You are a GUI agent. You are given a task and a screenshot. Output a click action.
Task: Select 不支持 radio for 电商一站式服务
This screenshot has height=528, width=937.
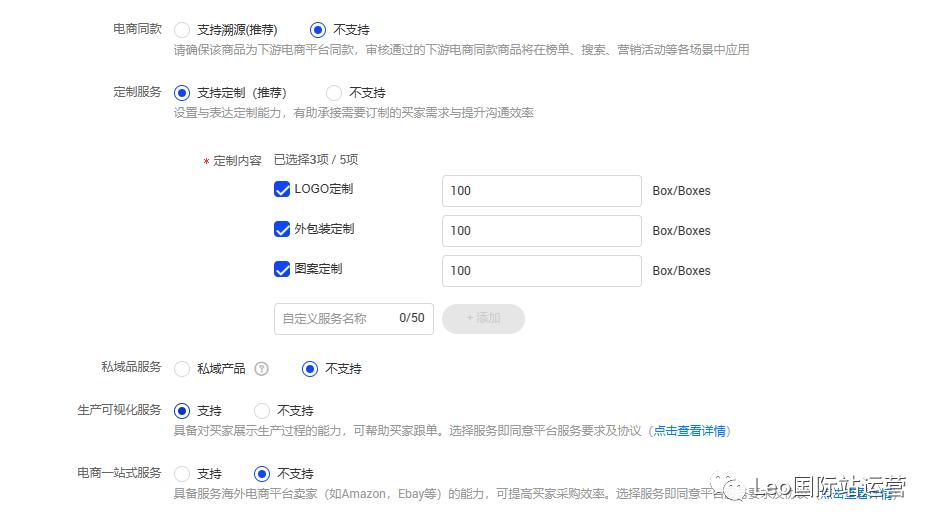[x=262, y=474]
